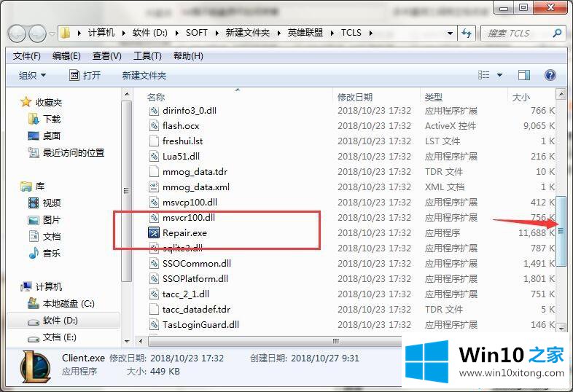Select the Lua51.dll file
Image resolution: width=573 pixels, height=392 pixels.
pyautogui.click(x=181, y=157)
